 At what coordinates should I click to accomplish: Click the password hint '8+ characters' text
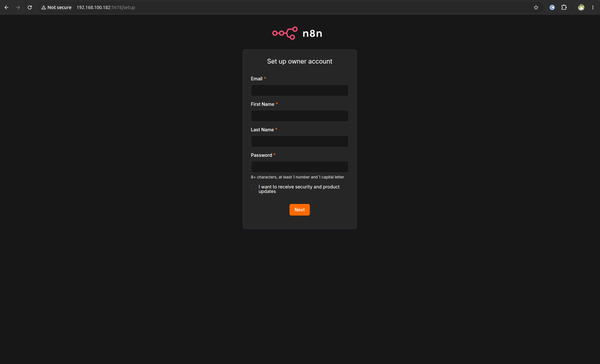point(297,177)
